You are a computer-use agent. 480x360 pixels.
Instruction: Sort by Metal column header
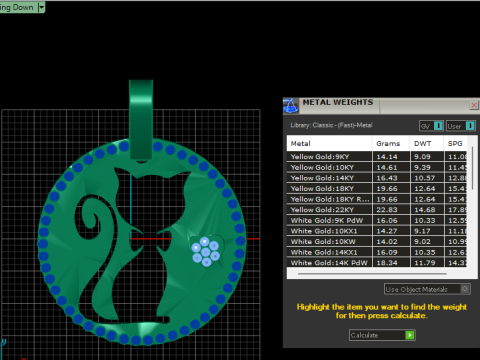coord(329,143)
